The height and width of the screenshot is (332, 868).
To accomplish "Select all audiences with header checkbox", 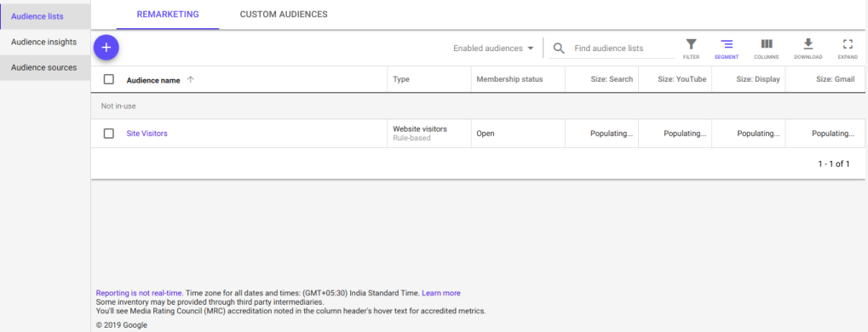I will tap(109, 79).
